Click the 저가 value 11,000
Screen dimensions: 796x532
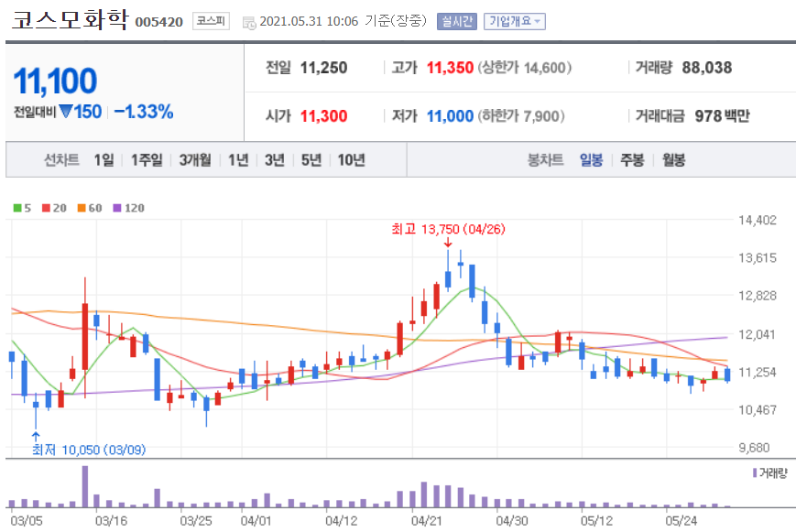coord(450,116)
